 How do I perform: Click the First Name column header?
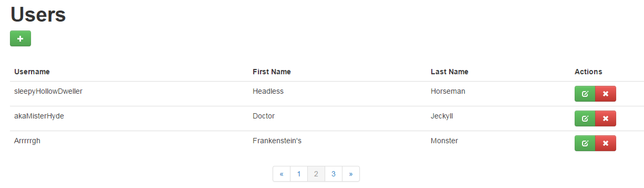(x=272, y=72)
